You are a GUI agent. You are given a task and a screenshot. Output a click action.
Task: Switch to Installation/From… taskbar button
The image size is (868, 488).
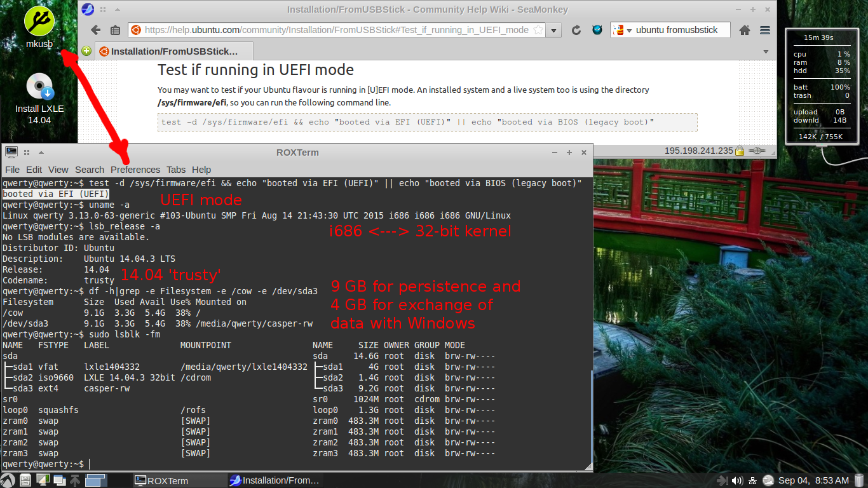point(275,480)
